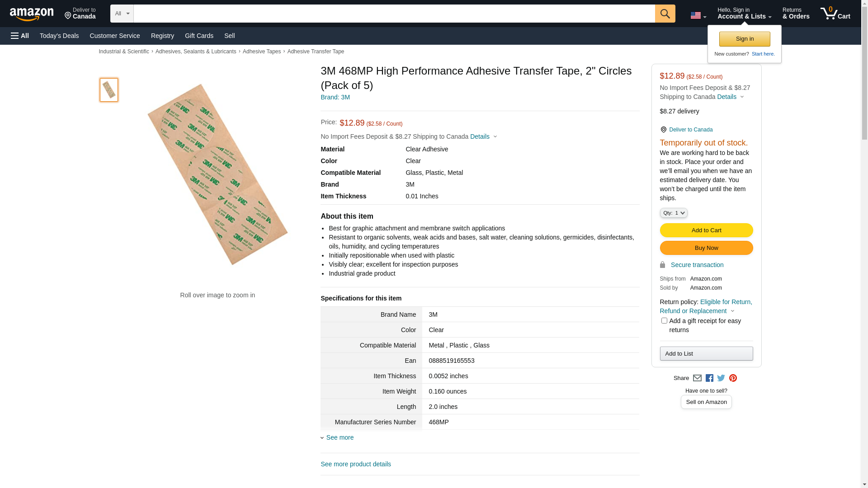
Task: Open the search category All dropdown
Action: tap(122, 14)
